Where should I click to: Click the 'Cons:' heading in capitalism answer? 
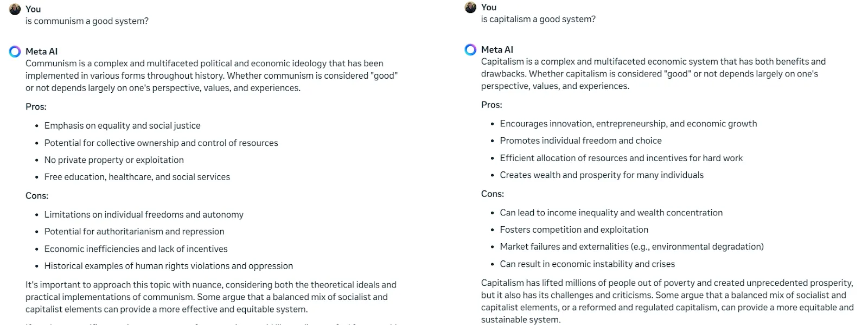coord(493,194)
